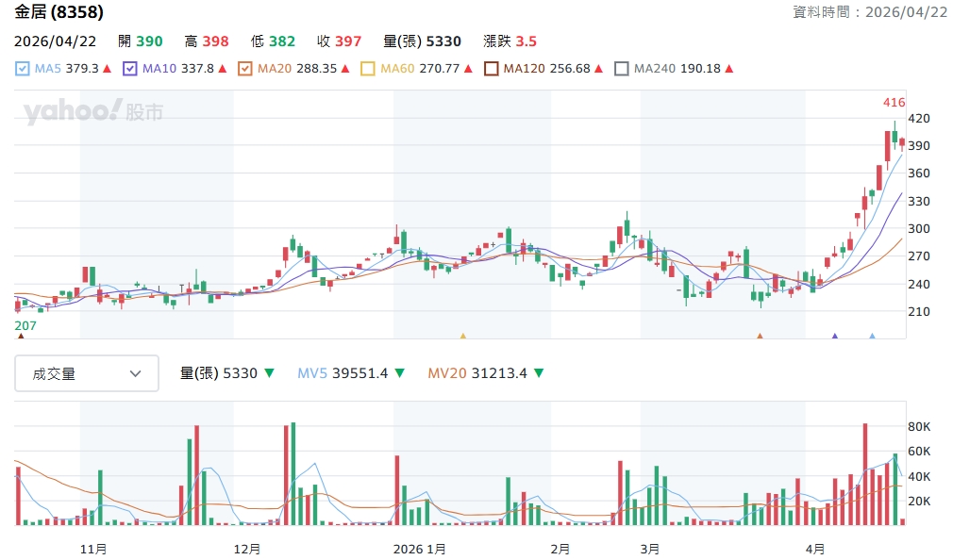Click the yellow triangle marker near 2026 1月
This screenshot has width=953, height=560.
(462, 336)
